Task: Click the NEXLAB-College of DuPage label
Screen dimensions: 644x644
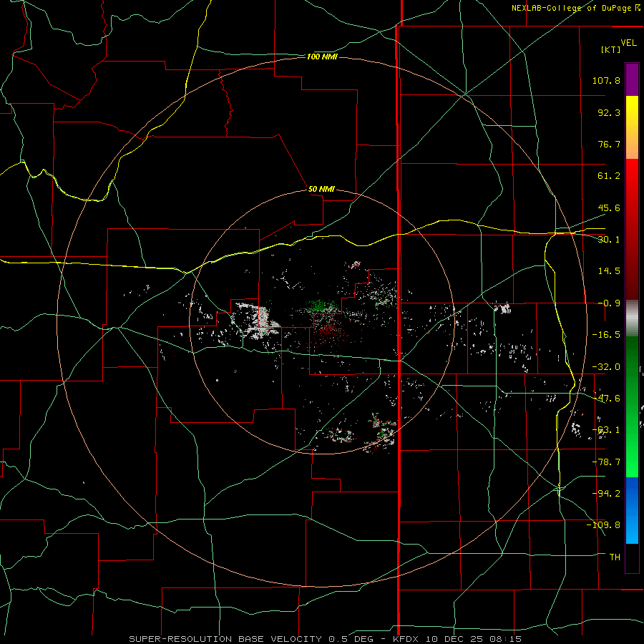Action: pos(576,8)
